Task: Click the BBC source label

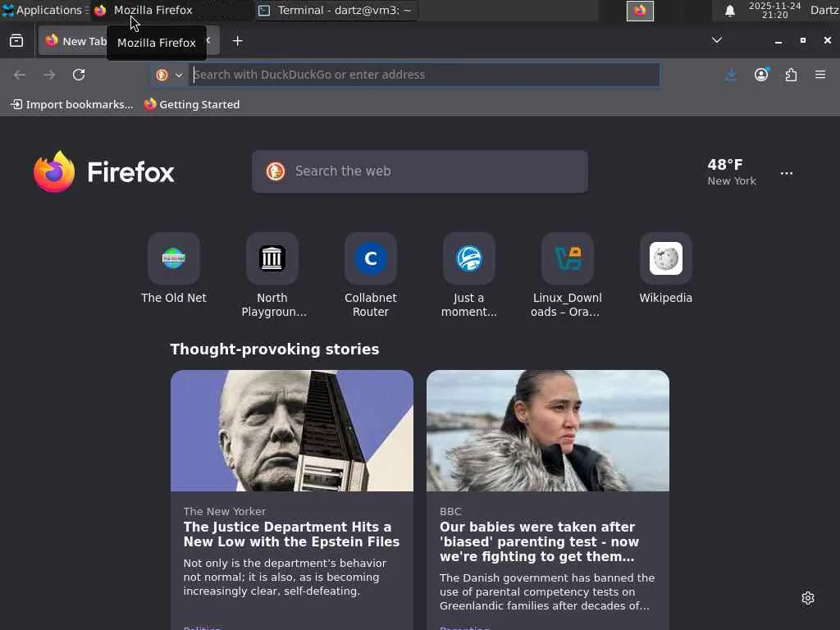Action: coord(450,511)
